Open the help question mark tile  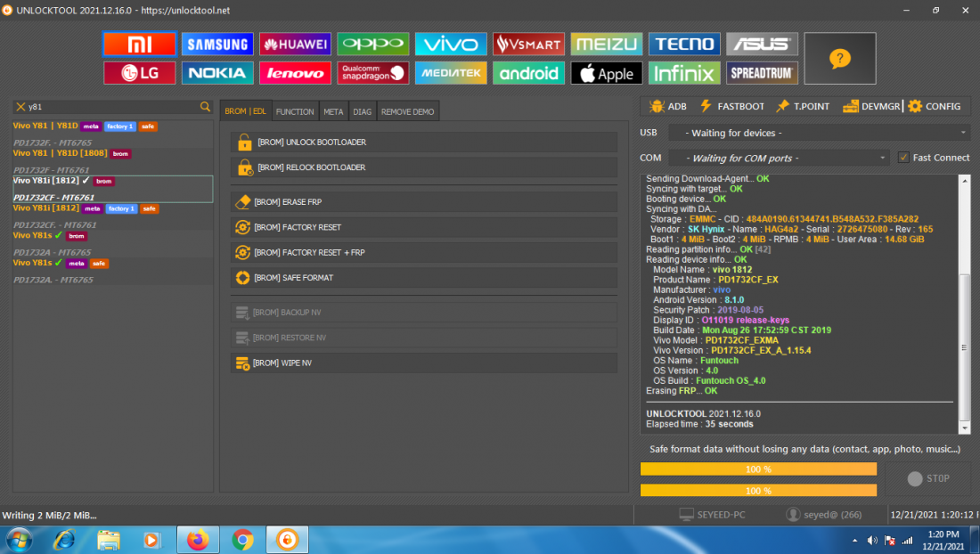click(840, 58)
